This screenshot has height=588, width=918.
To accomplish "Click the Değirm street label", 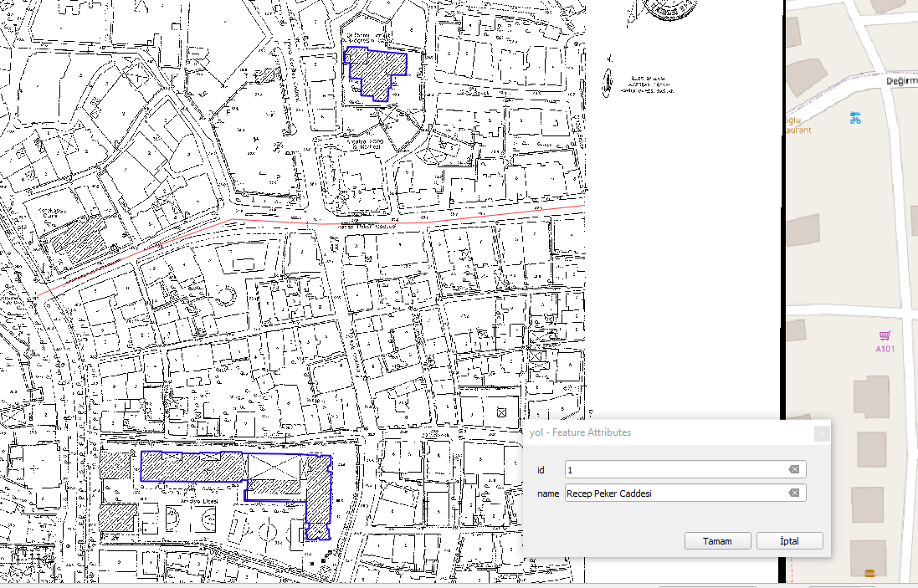I will coord(901,81).
